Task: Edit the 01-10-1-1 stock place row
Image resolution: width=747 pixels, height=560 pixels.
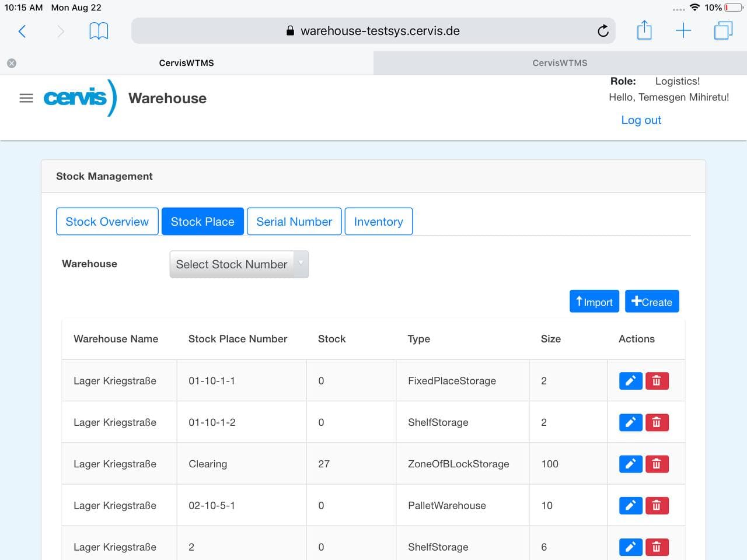Action: coord(630,381)
